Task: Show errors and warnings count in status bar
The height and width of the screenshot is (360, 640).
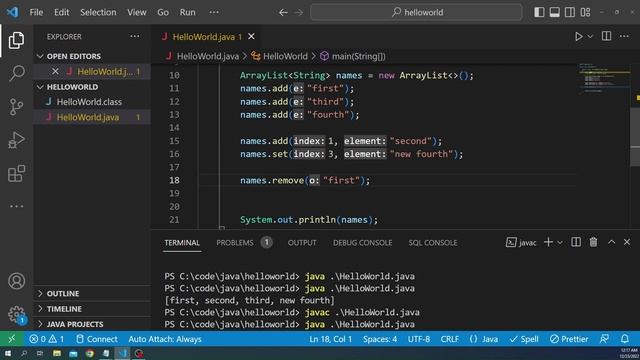Action: (47, 339)
